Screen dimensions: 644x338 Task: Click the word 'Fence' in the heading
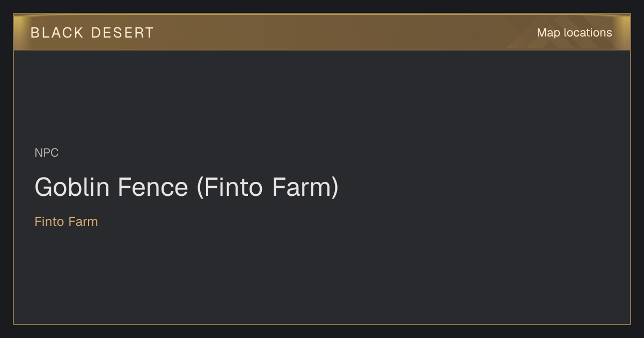(153, 187)
